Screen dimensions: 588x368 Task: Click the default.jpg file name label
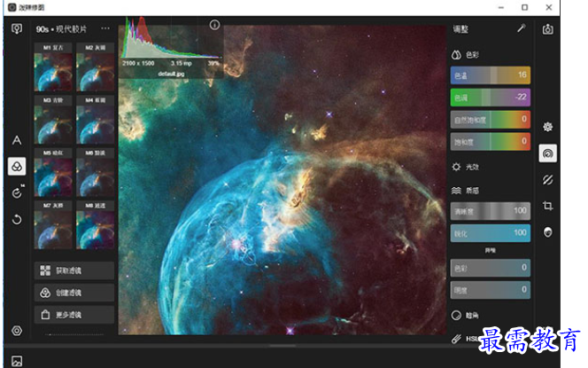[x=171, y=74]
